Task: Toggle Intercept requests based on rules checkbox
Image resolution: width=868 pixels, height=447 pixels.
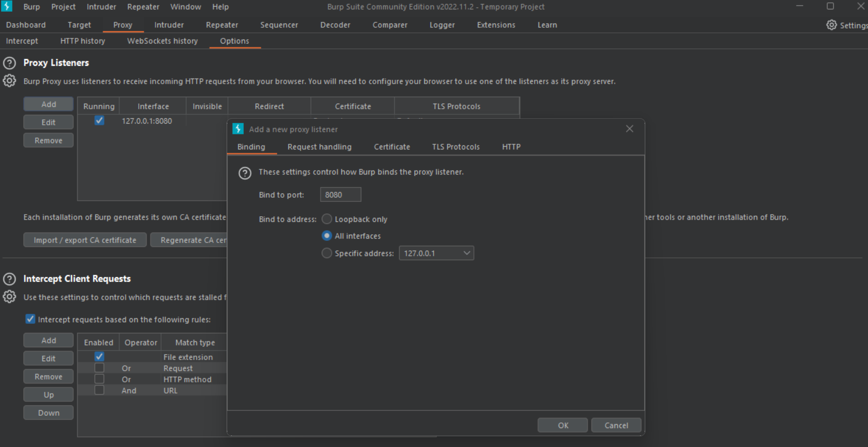Action: tap(31, 319)
